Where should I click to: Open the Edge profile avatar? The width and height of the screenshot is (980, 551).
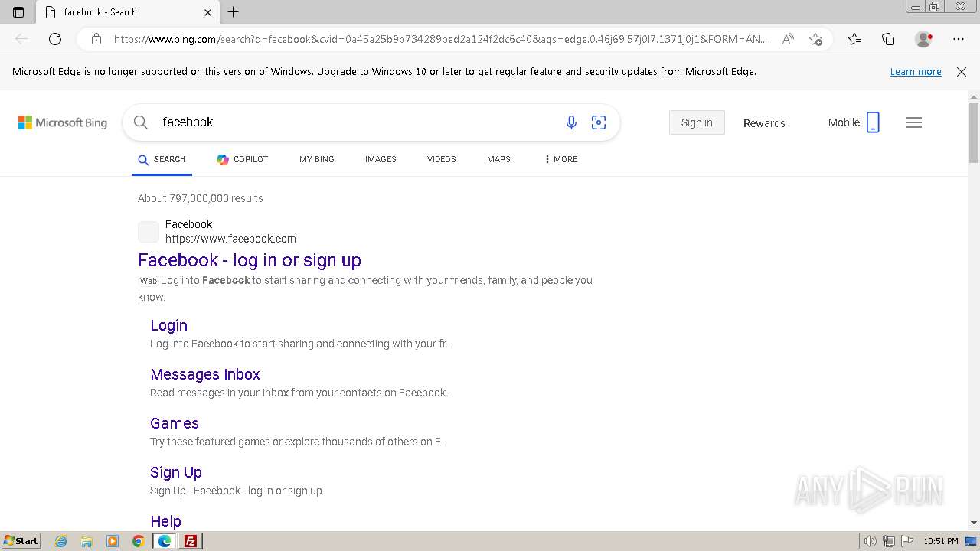tap(923, 39)
